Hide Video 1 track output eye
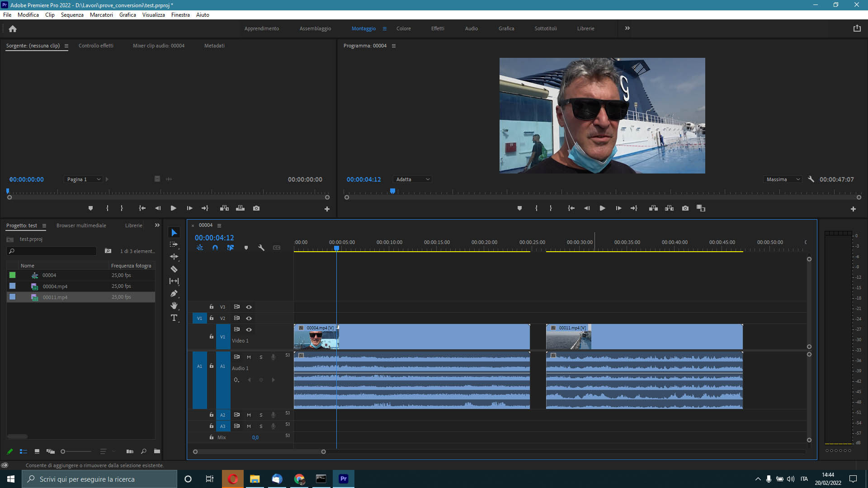The width and height of the screenshot is (868, 488). click(249, 329)
